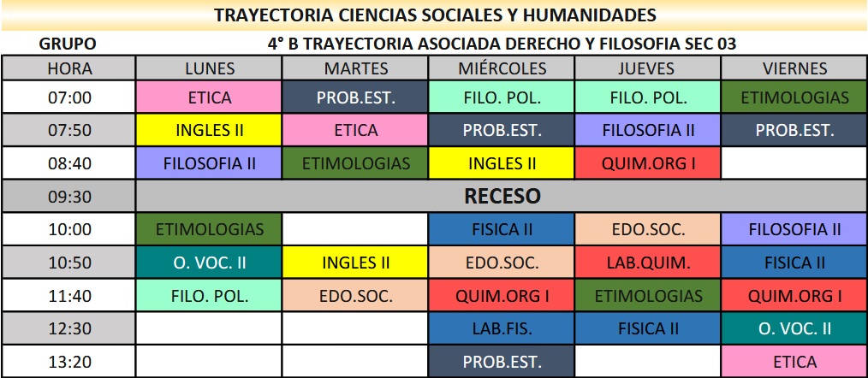868x378 pixels.
Task: Select the 09:30 time cell
Action: pos(69,197)
